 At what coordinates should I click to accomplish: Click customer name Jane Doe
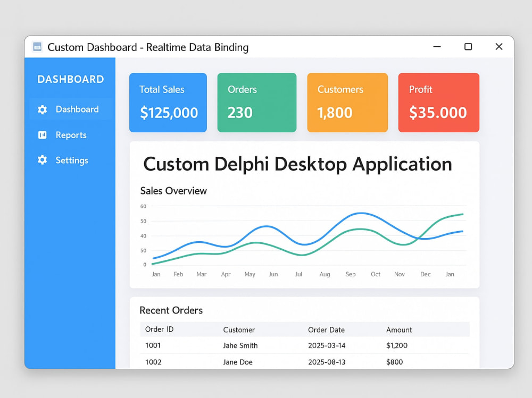point(238,362)
